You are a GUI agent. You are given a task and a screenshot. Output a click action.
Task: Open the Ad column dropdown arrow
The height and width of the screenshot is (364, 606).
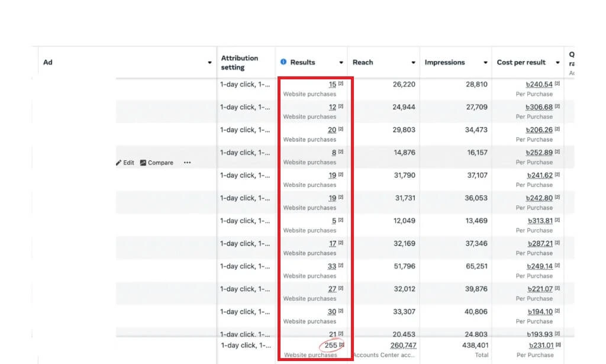(209, 63)
